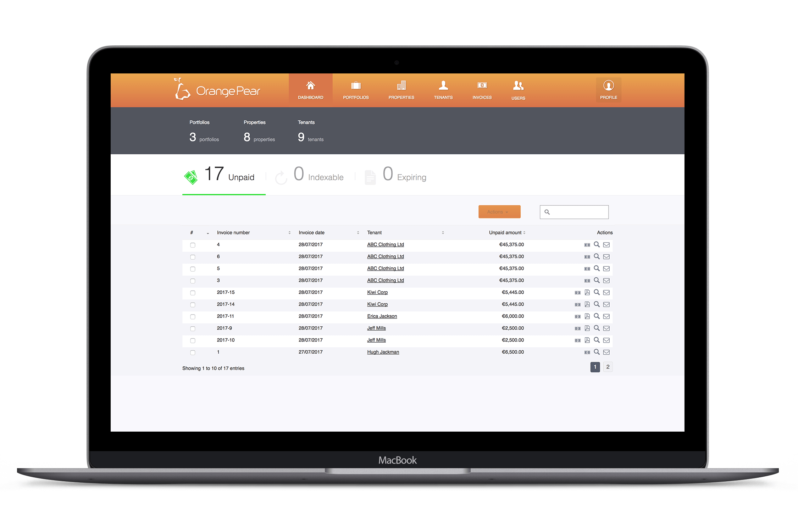Screen dimensions: 798x532
Task: Click the €6,000.00 unpaid amount
Action: [x=513, y=316]
